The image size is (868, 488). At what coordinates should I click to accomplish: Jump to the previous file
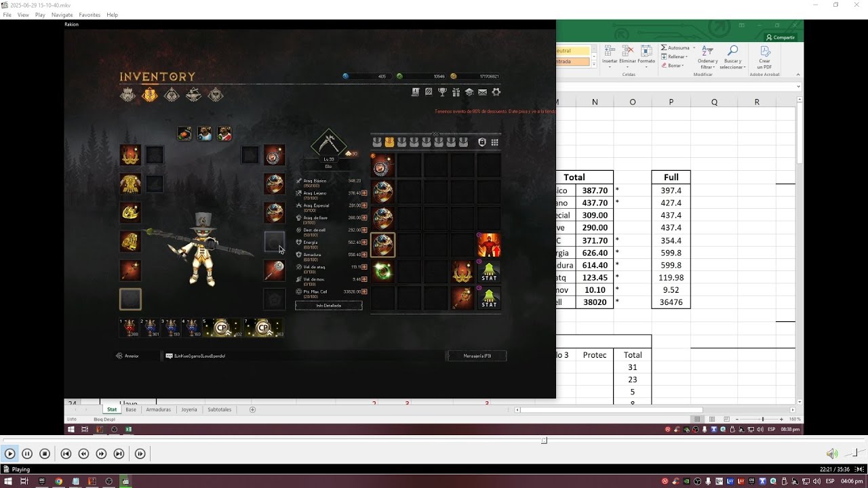66,453
